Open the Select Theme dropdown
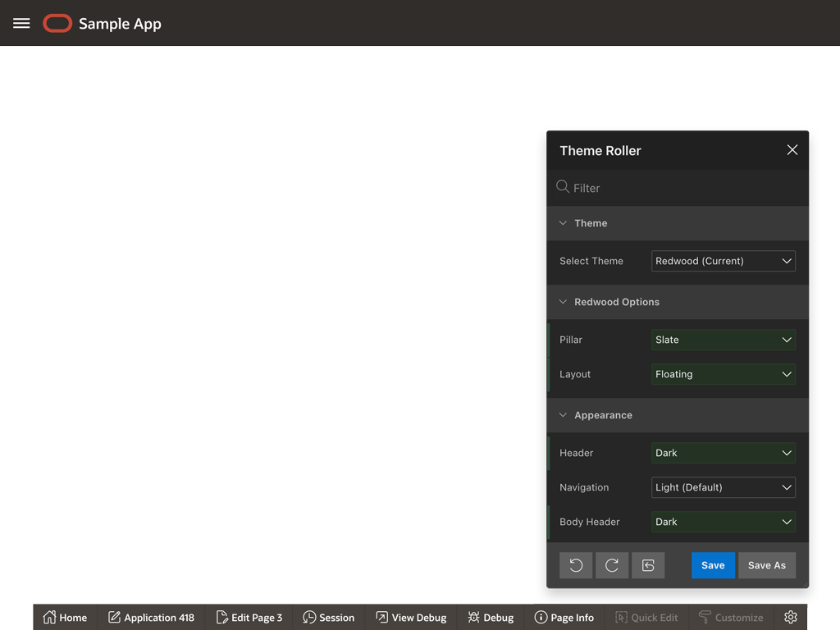Viewport: 840px width, 630px height. point(723,261)
